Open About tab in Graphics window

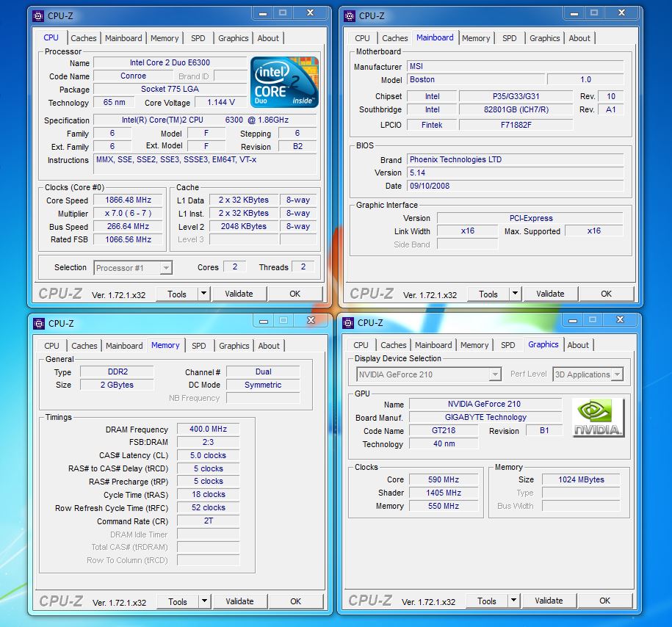click(x=578, y=345)
